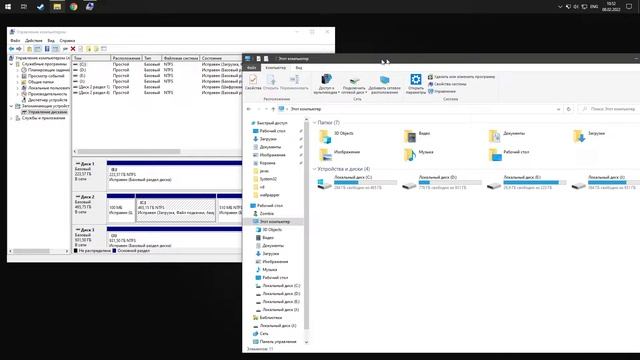Open the Файл menu in Computer Management

(15, 41)
